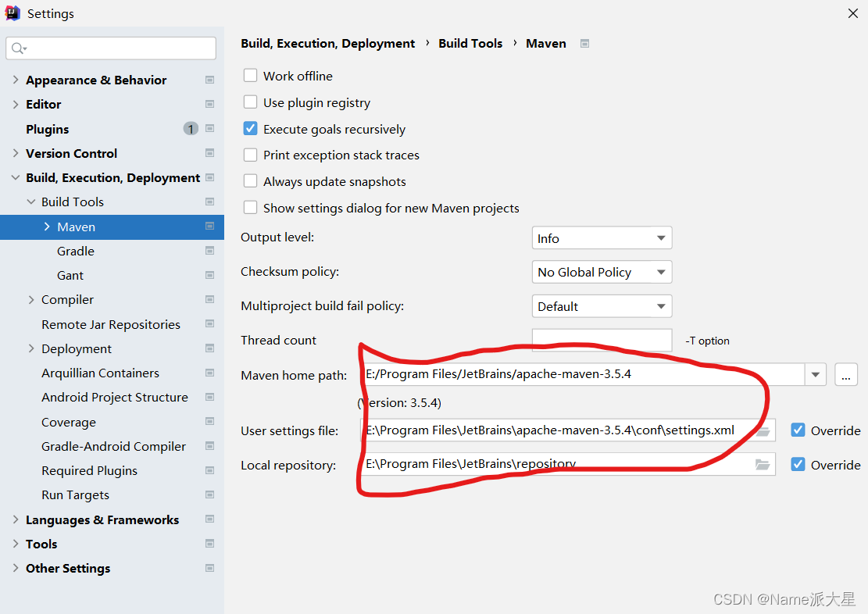Image resolution: width=868 pixels, height=614 pixels.
Task: Click project-level icon beside Run Targets
Action: tap(210, 494)
